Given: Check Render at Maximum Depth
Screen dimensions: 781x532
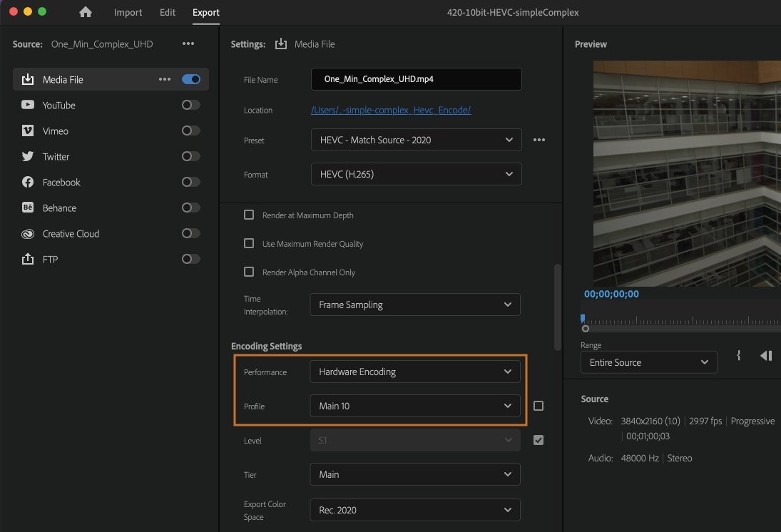Looking at the screenshot, I should pos(248,215).
